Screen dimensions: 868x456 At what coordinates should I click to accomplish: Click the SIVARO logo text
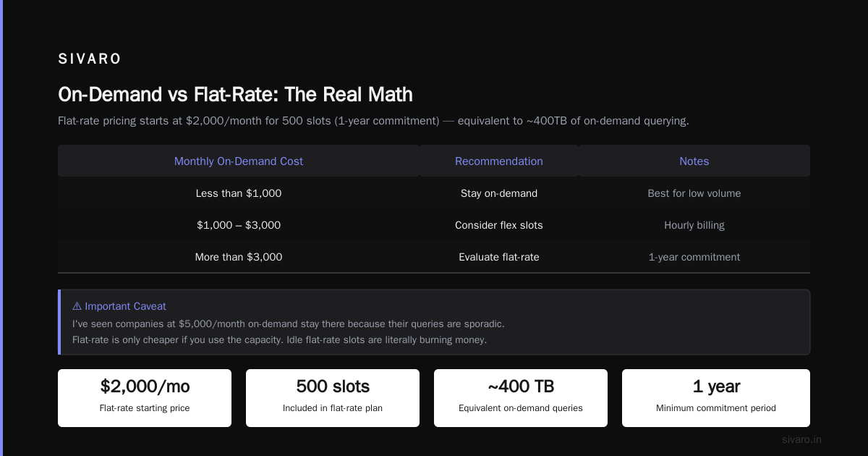[x=90, y=59]
